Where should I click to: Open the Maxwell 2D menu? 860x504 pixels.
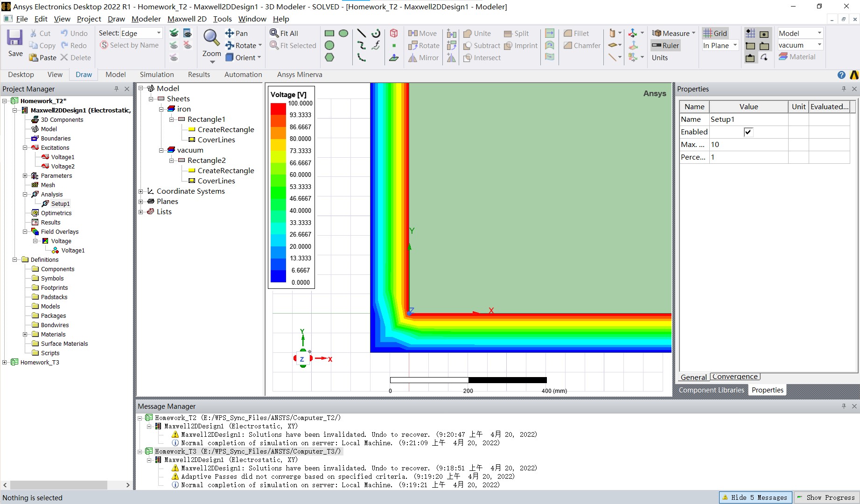click(187, 19)
